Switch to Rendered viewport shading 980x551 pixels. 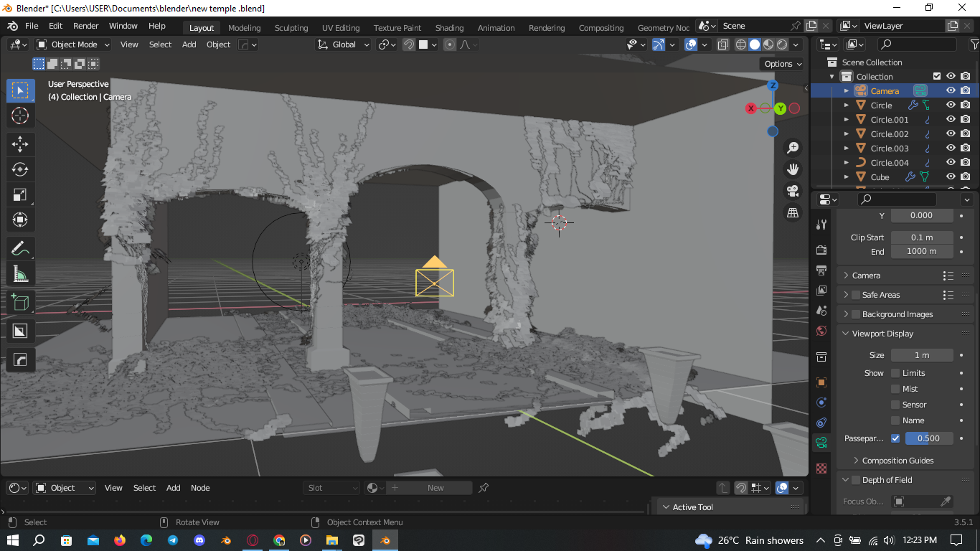(x=783, y=44)
